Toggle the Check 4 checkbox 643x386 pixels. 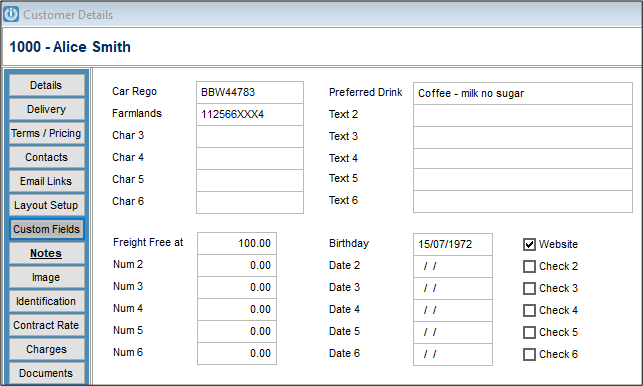click(529, 311)
